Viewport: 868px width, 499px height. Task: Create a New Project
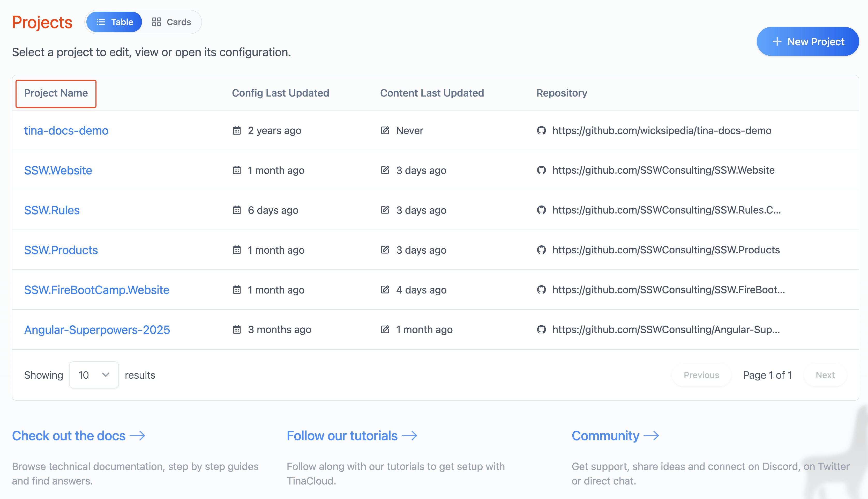(807, 42)
